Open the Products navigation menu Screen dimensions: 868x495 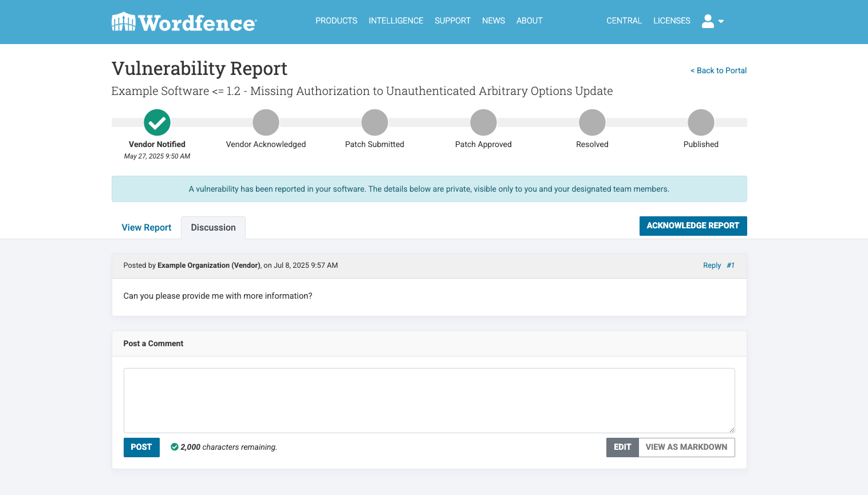point(336,21)
